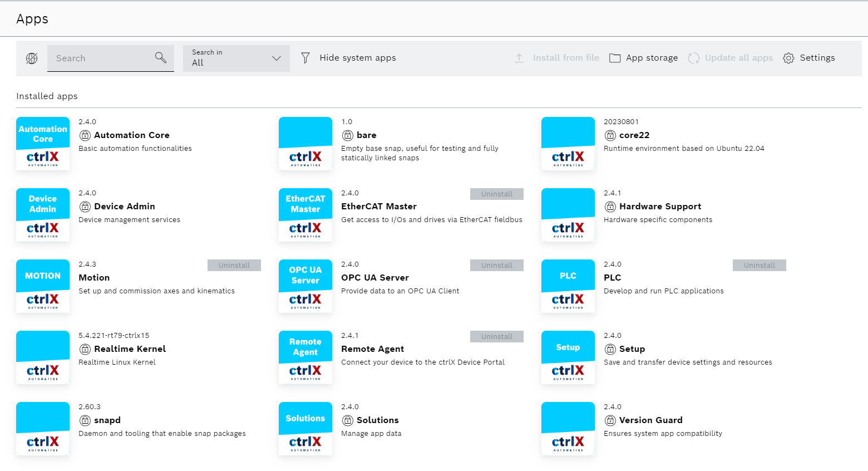Click the PLC app icon tile
The width and height of the screenshot is (868, 471).
pyautogui.click(x=568, y=286)
